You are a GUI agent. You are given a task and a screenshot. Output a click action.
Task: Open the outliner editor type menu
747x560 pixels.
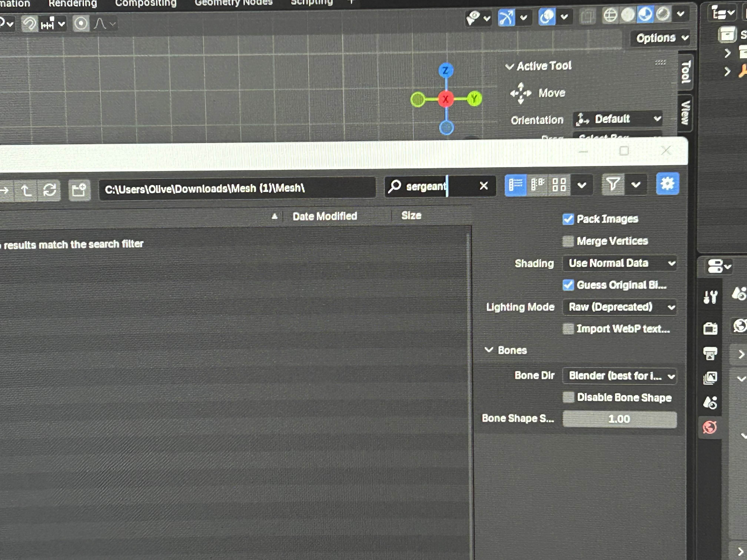(x=722, y=13)
